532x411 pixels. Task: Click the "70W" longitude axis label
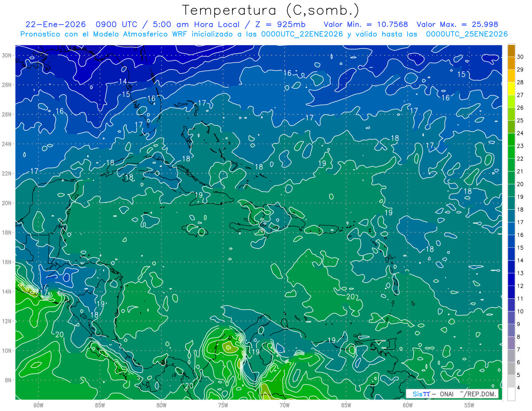pyautogui.click(x=285, y=405)
